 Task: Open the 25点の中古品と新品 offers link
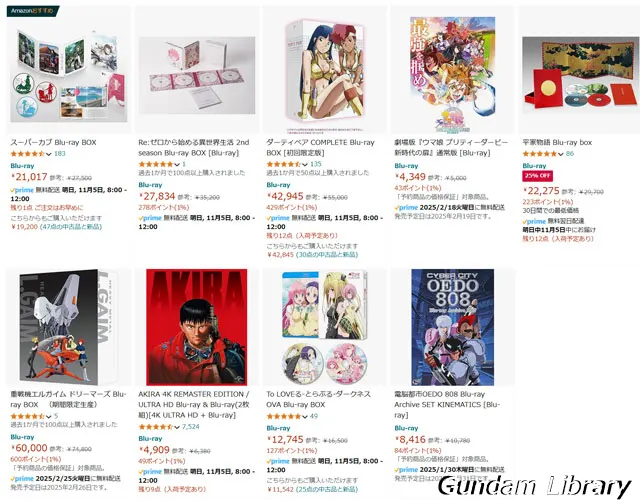click(x=327, y=489)
